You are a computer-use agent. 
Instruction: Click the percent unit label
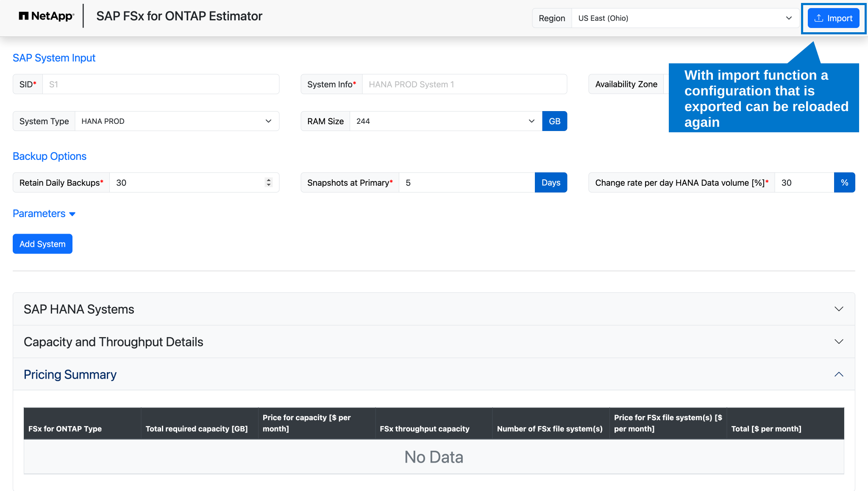pyautogui.click(x=844, y=183)
